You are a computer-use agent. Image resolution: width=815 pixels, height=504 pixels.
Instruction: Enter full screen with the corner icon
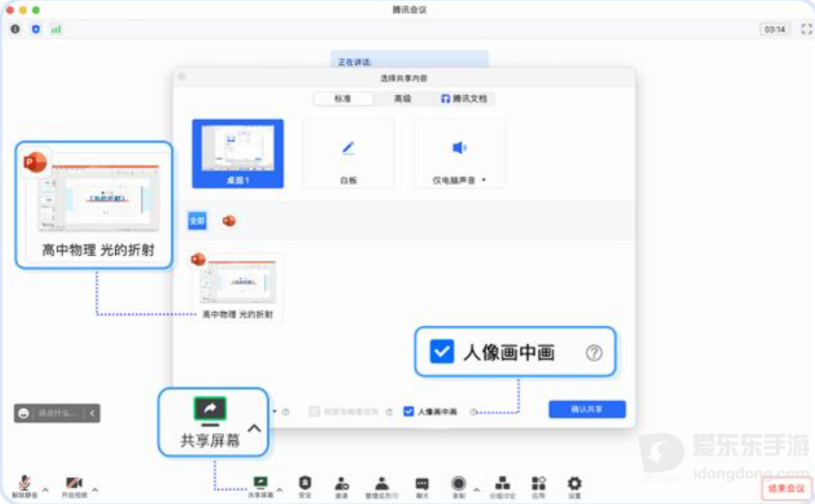[806, 29]
